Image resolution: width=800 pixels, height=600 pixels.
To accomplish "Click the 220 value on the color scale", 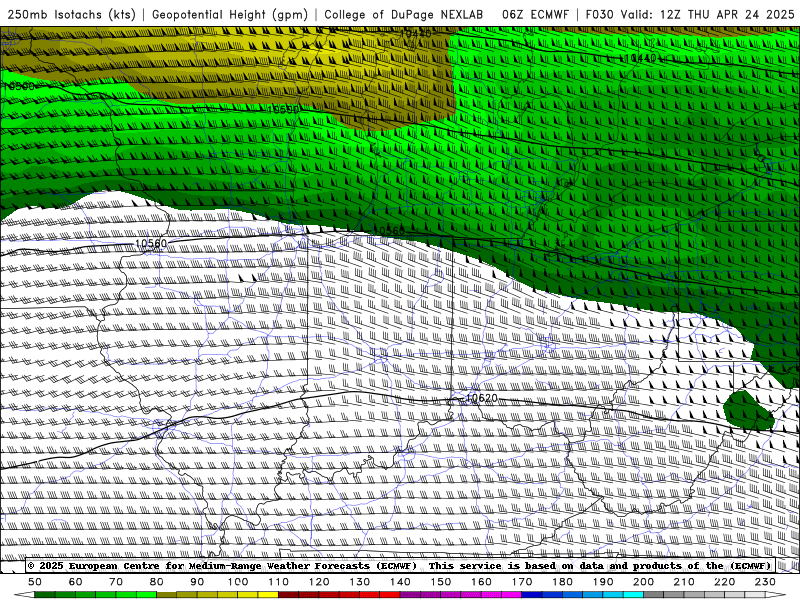I will 724,582.
